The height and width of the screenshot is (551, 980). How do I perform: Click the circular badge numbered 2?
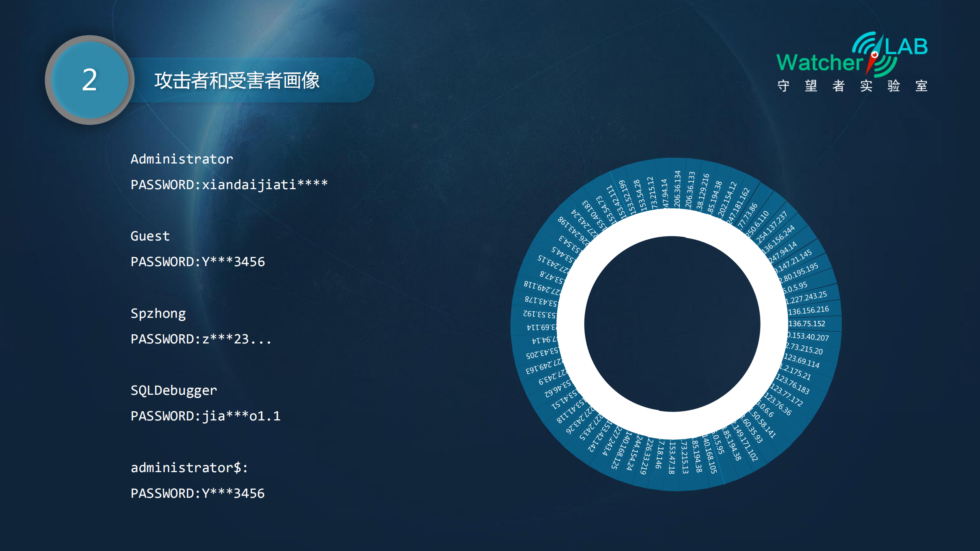pyautogui.click(x=89, y=80)
